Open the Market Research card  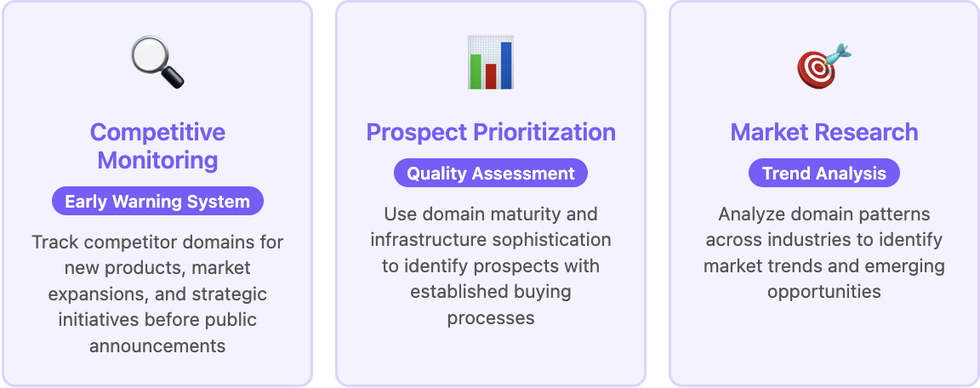[823, 194]
